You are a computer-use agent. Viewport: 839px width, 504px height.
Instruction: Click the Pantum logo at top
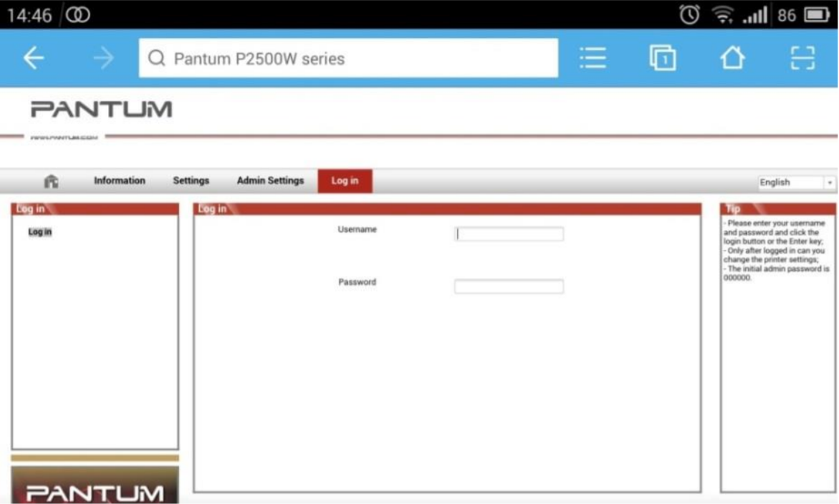point(101,110)
